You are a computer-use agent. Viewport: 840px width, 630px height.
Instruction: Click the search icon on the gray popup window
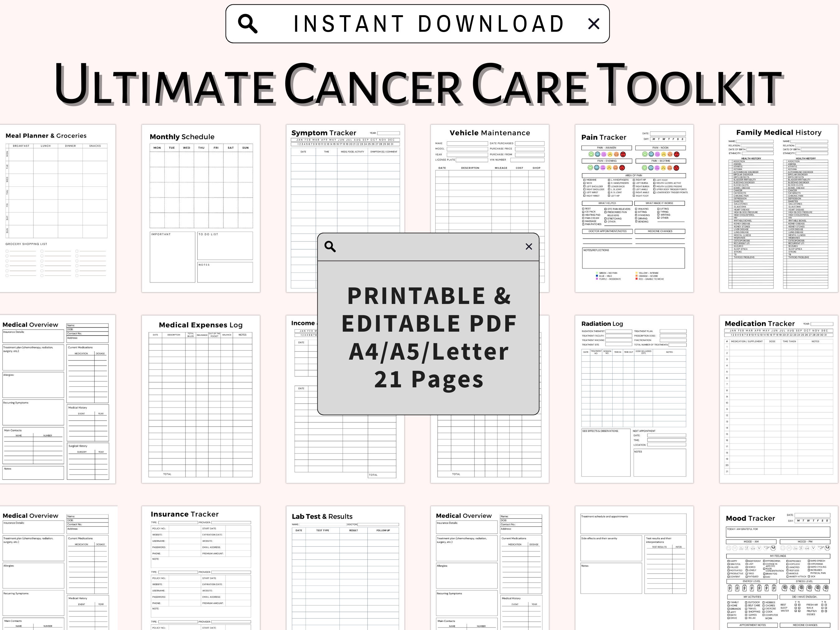coord(330,246)
